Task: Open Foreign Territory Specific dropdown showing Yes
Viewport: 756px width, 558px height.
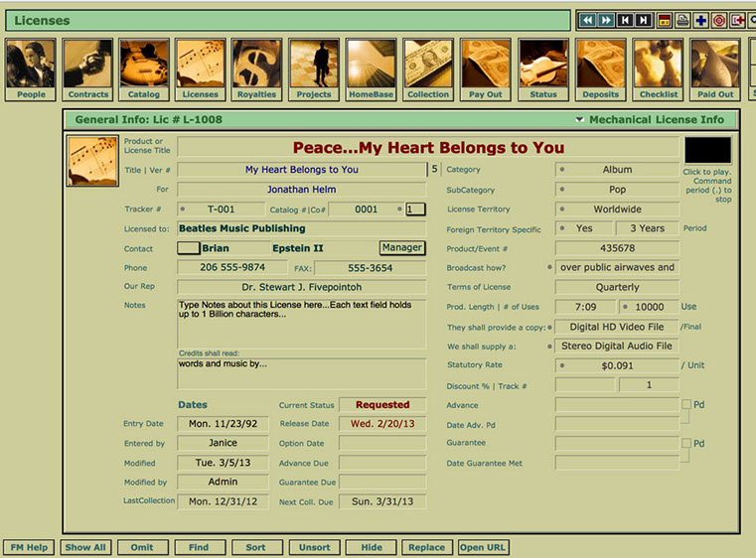Action: (x=584, y=228)
